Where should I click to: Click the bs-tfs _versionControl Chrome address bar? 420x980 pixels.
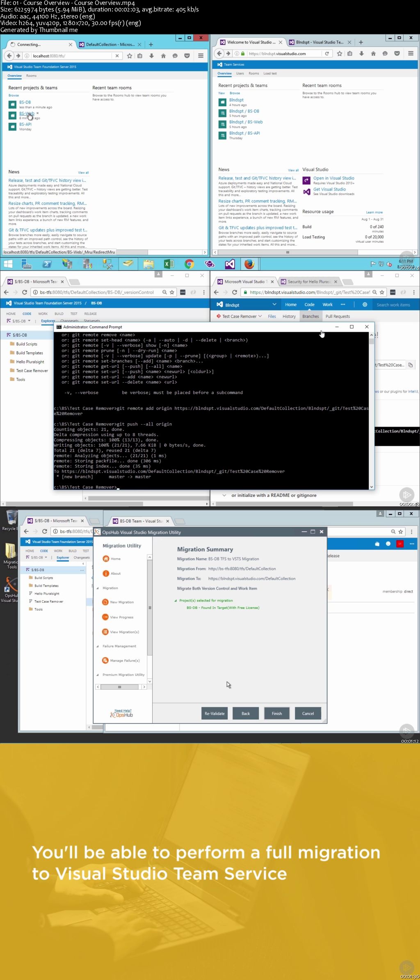pos(97,292)
